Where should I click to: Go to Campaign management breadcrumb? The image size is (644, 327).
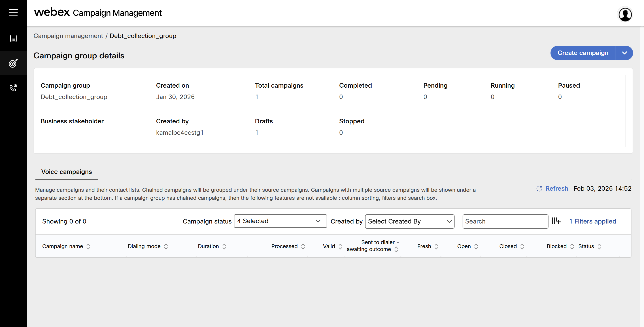(x=68, y=36)
